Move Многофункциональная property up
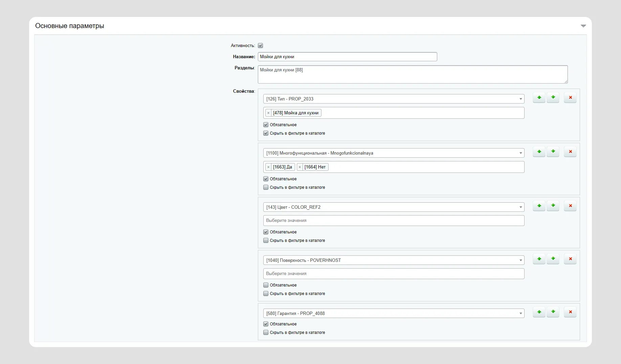The height and width of the screenshot is (364, 621). tap(539, 152)
